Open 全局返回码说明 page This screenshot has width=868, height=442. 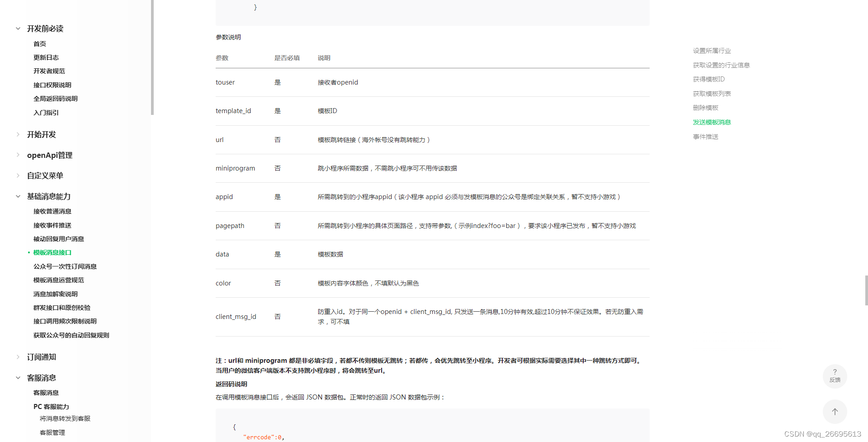click(x=56, y=99)
